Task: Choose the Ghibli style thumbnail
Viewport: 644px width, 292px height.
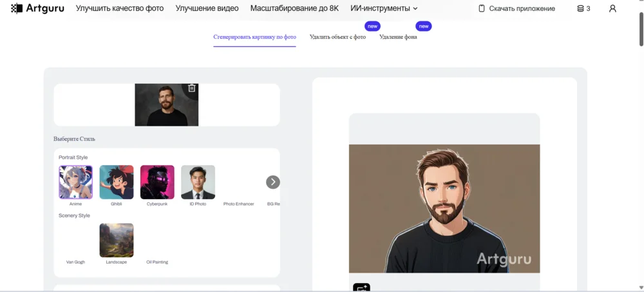Action: coord(117,182)
